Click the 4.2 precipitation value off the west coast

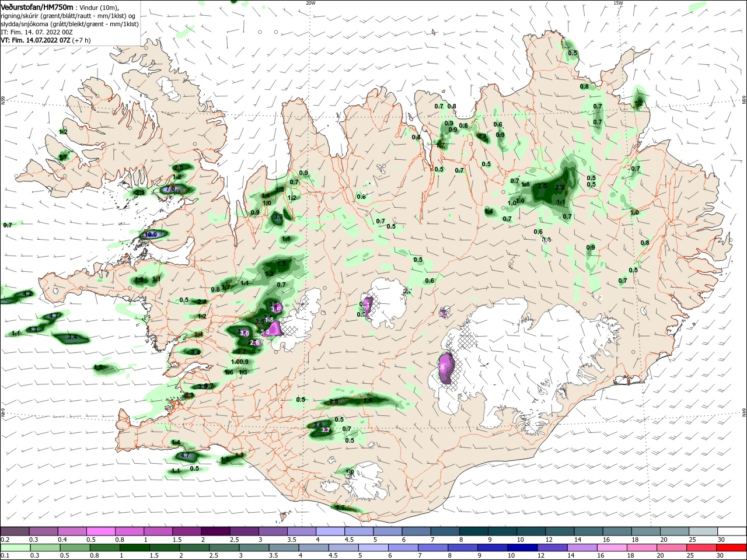(26, 294)
